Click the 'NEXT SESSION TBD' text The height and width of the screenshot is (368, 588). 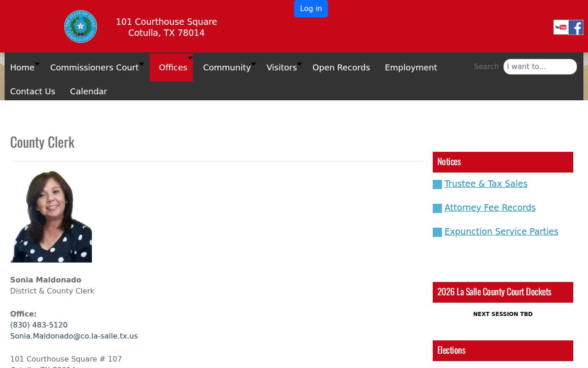pyautogui.click(x=503, y=314)
